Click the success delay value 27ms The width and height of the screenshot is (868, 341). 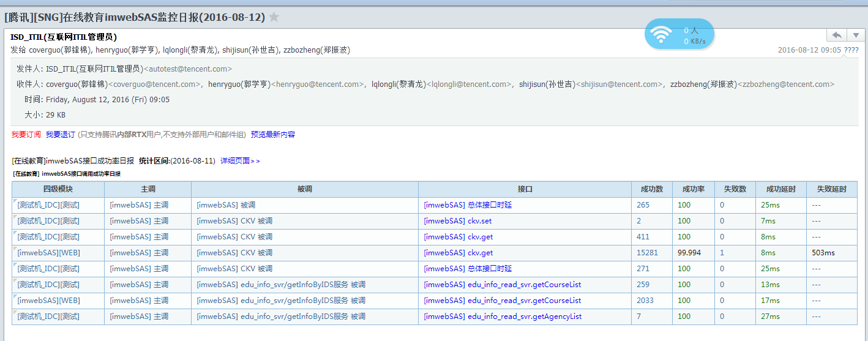coord(770,317)
